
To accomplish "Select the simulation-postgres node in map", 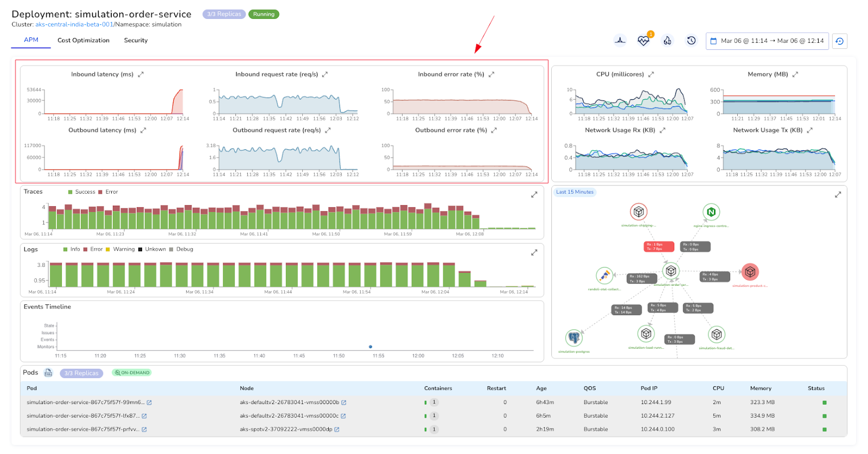I will click(574, 338).
